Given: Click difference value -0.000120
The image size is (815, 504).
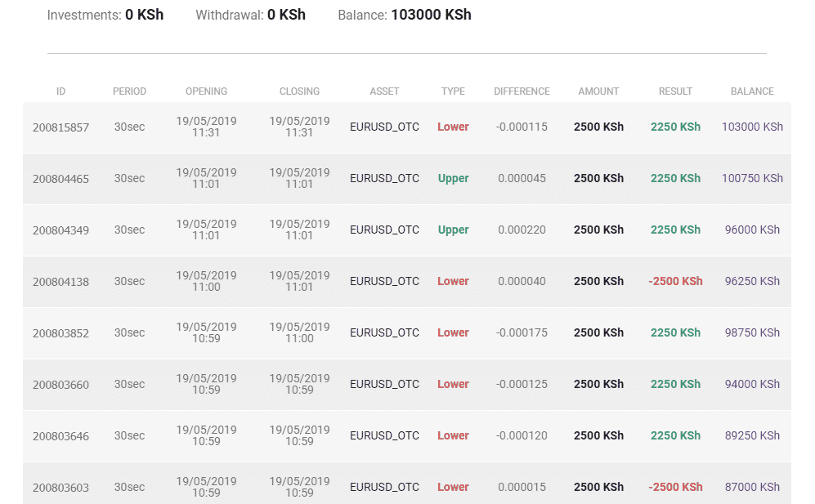Looking at the screenshot, I should click(522, 435).
